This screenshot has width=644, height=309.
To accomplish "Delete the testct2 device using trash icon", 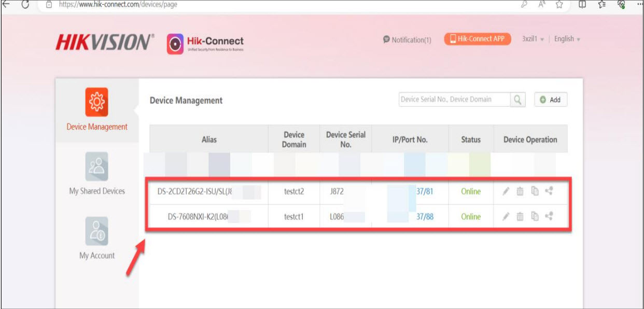I will pos(520,191).
